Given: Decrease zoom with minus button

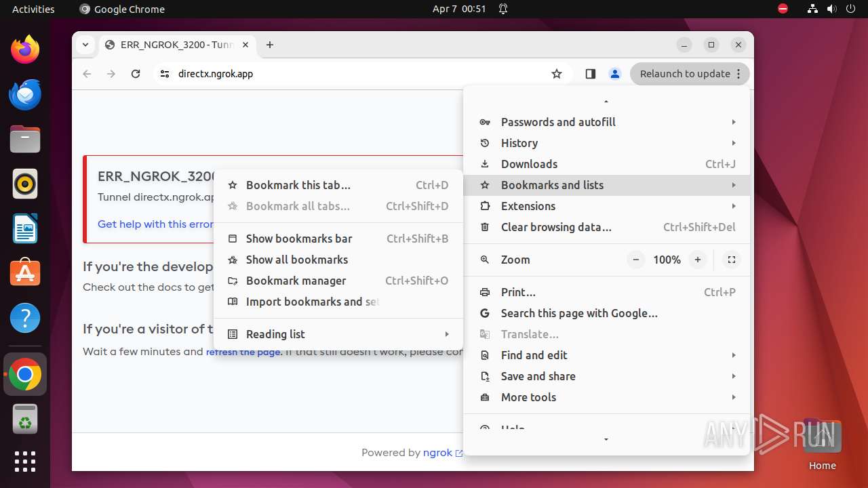Looking at the screenshot, I should pyautogui.click(x=636, y=260).
